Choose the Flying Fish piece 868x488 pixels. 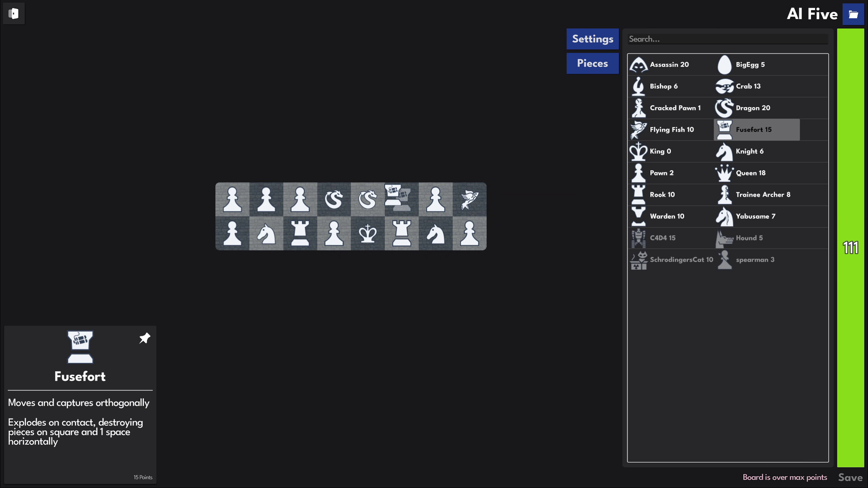coord(671,130)
